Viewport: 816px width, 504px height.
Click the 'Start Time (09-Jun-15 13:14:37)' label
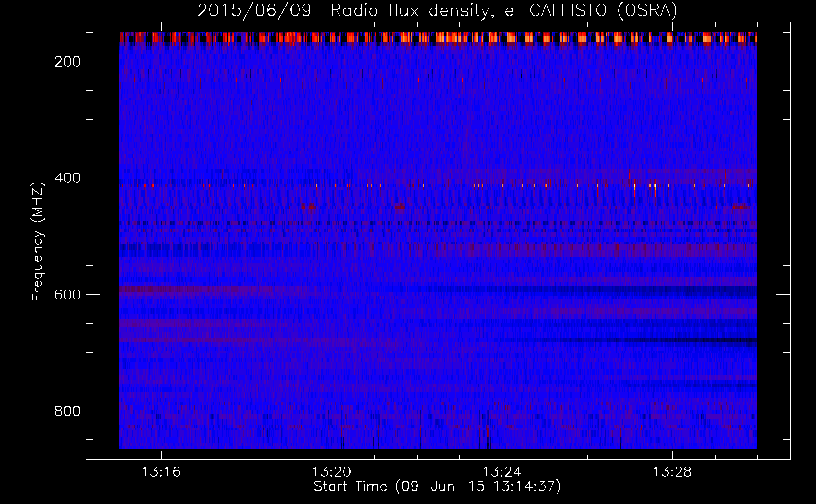(x=437, y=487)
